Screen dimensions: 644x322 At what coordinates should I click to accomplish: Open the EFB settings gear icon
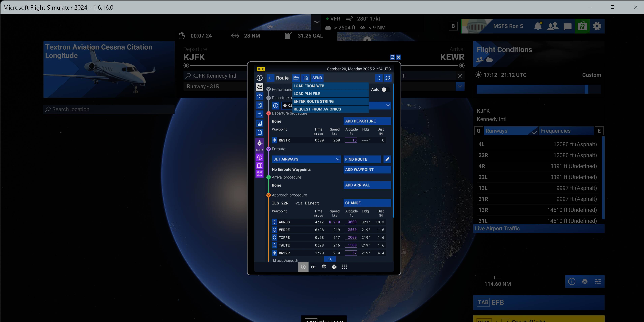334,267
